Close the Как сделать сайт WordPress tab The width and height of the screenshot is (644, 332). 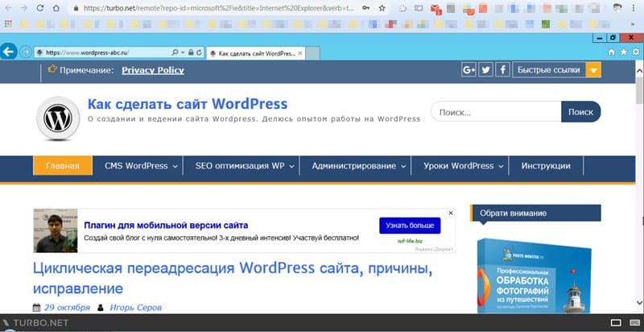[300, 53]
